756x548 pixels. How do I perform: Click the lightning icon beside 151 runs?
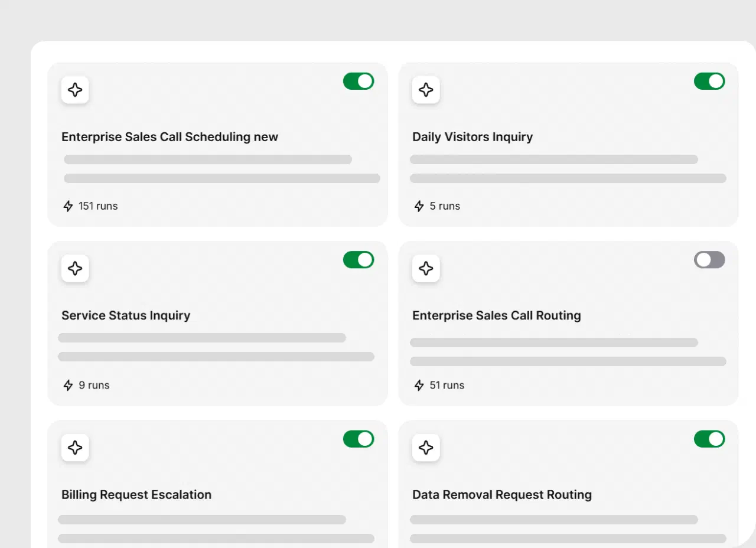68,206
